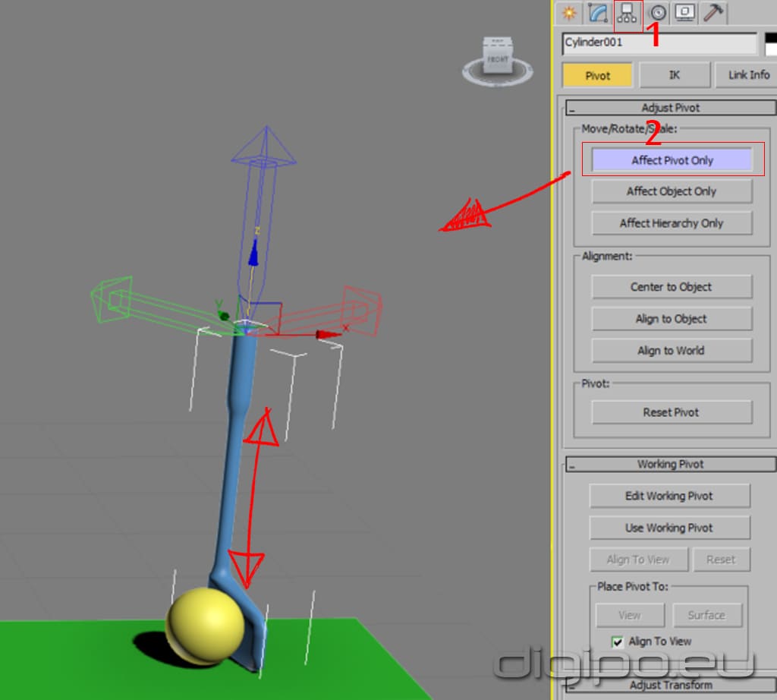Enable Affect Object Only mode
Image resolution: width=777 pixels, height=700 pixels.
pos(672,191)
